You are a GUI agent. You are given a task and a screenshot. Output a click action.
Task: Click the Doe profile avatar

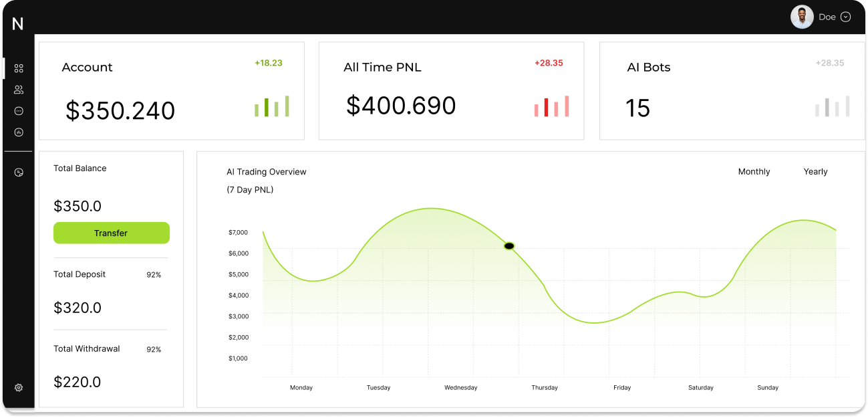[x=802, y=17]
